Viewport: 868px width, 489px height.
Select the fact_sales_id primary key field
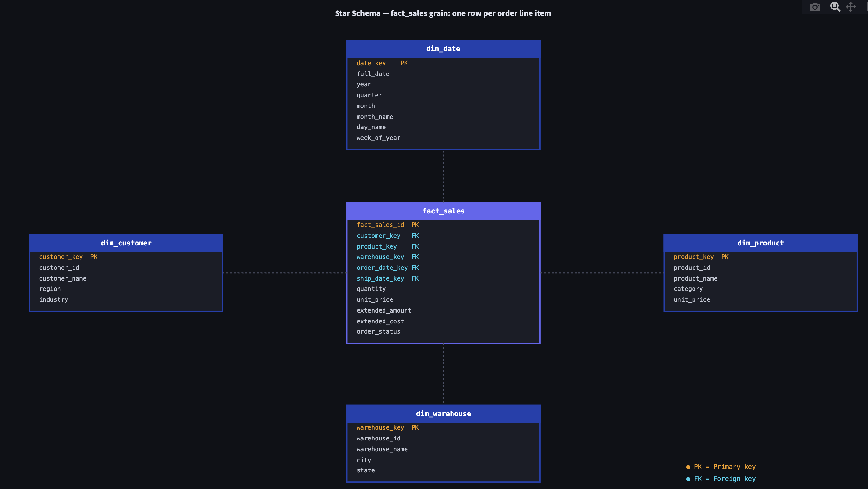(380, 225)
